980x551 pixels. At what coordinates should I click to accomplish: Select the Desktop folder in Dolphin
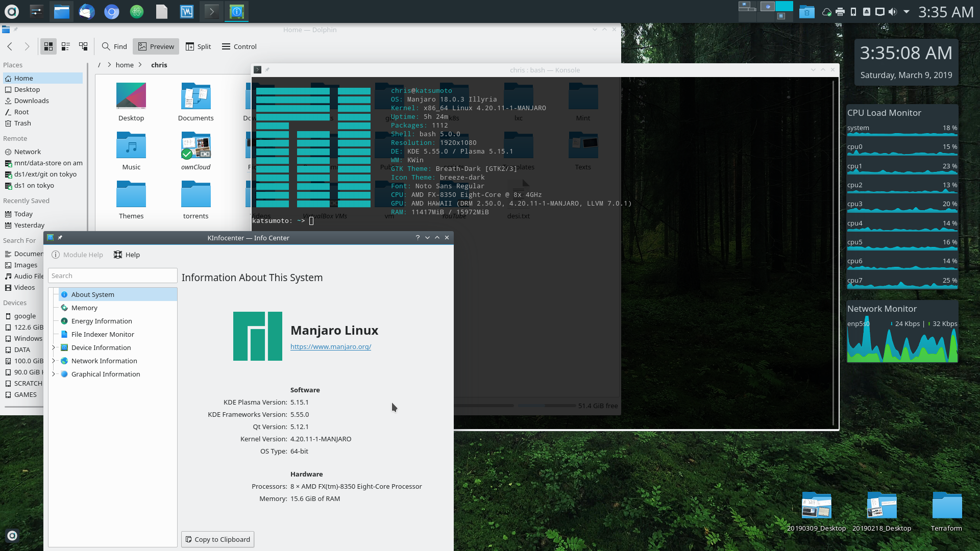(x=131, y=102)
